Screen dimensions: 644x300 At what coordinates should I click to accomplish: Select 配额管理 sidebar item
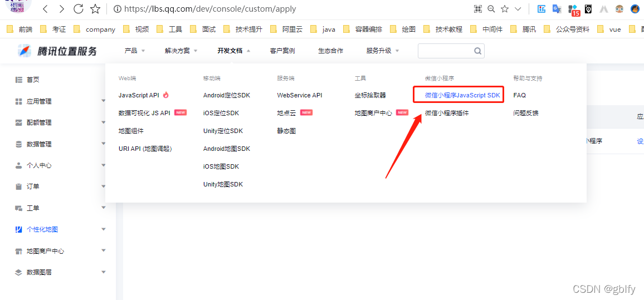click(x=39, y=122)
